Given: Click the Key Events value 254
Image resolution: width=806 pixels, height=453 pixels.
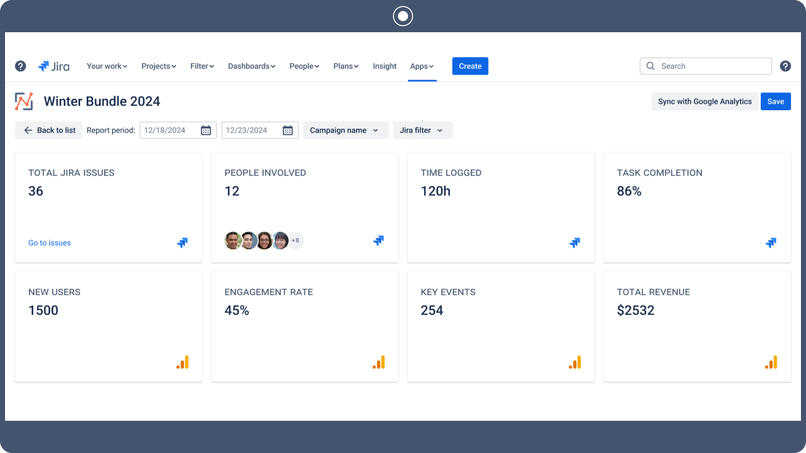Looking at the screenshot, I should point(432,311).
